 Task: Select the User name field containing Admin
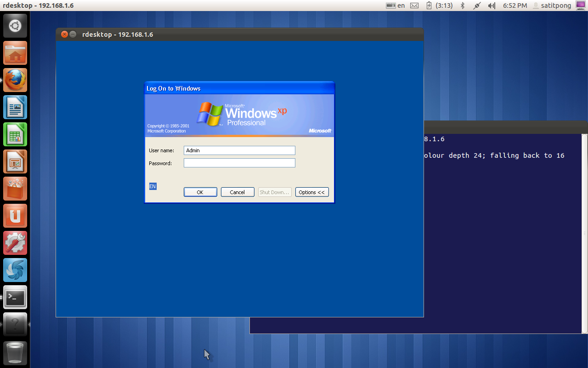[239, 150]
